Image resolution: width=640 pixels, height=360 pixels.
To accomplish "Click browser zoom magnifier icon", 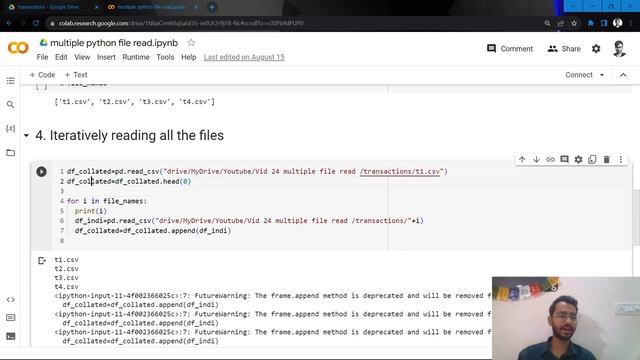I will coord(547,23).
